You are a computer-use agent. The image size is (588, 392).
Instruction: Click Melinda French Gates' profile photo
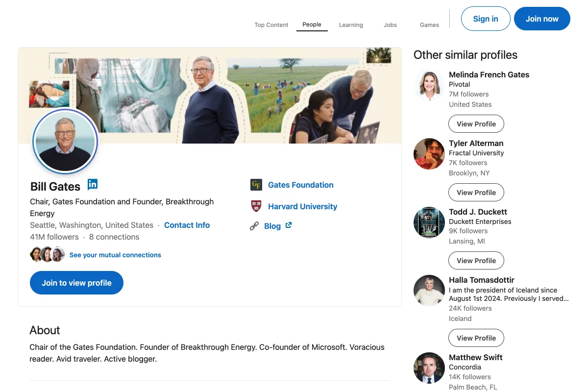(x=429, y=85)
